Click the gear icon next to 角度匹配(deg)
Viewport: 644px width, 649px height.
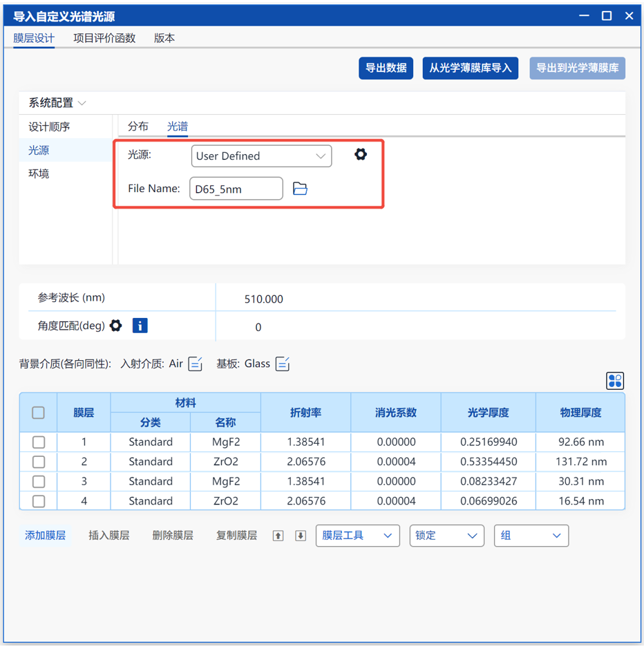coord(116,326)
